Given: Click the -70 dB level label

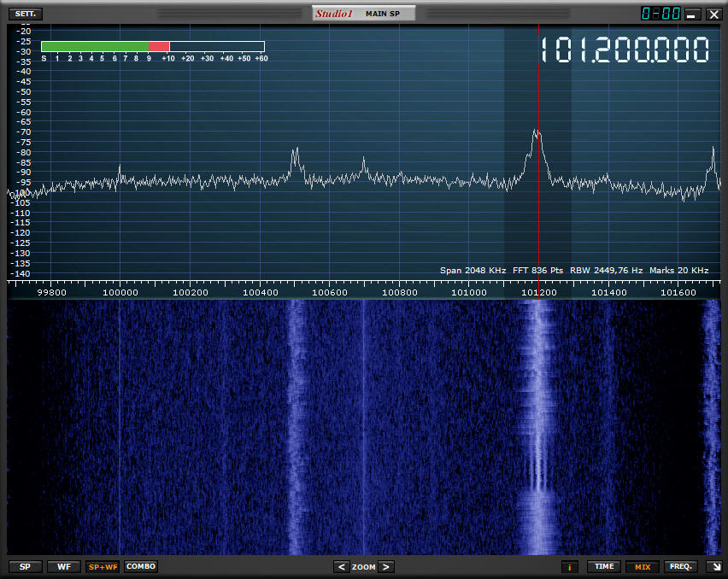Looking at the screenshot, I should point(24,132).
